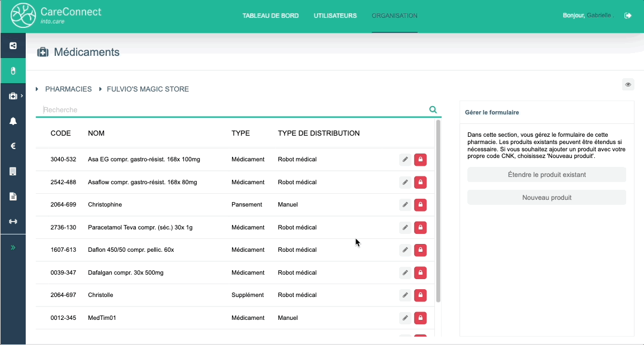Open the document sidebar icon

13,197
